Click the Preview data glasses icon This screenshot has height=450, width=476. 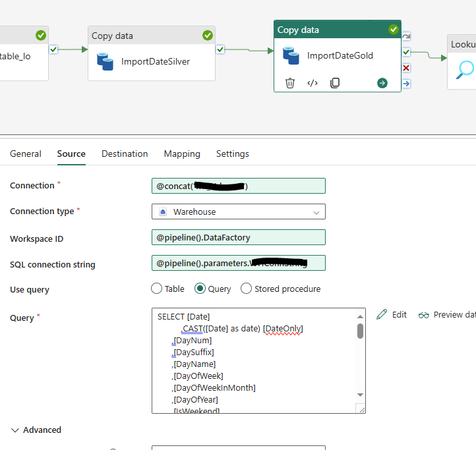tap(423, 315)
